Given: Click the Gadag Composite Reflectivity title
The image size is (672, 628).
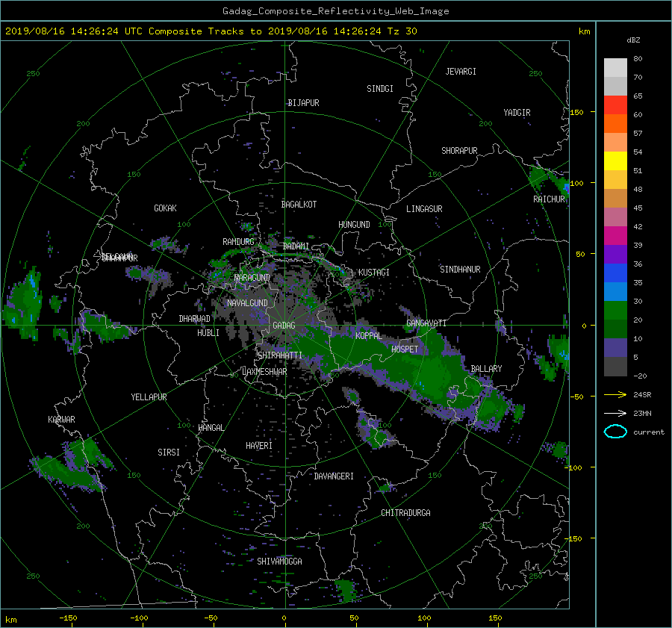Looking at the screenshot, I should pos(335,11).
